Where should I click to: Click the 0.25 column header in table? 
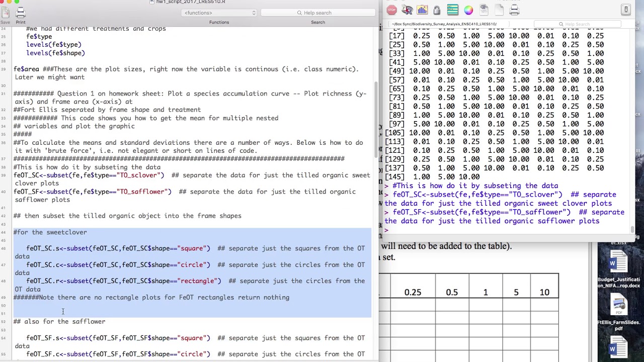point(413,292)
